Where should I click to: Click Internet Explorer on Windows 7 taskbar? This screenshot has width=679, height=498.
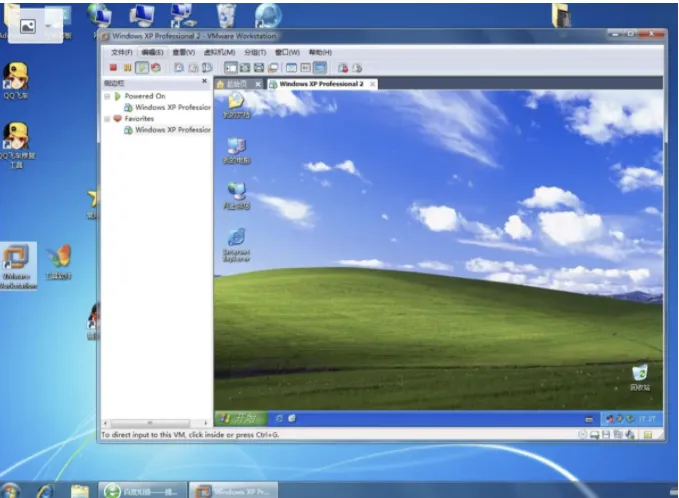(45, 491)
